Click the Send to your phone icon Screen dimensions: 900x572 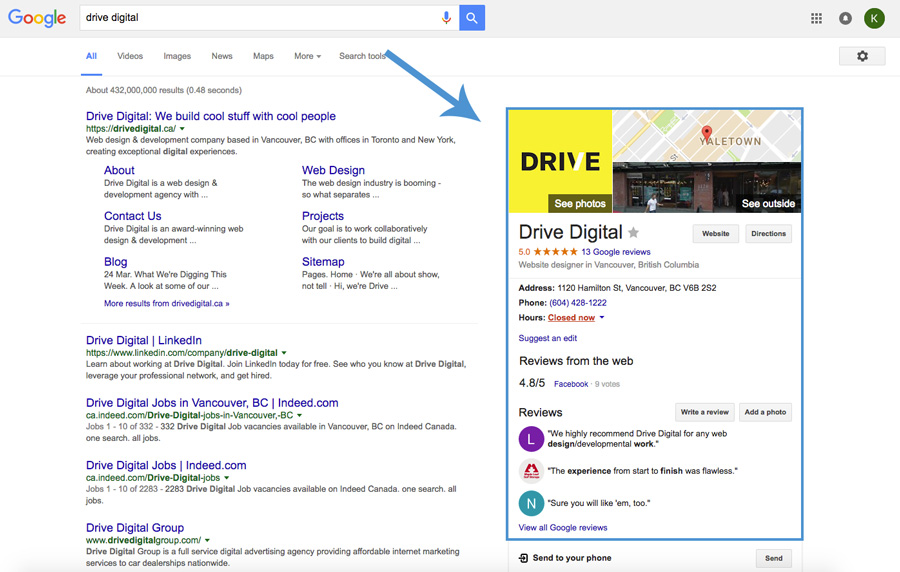(523, 558)
